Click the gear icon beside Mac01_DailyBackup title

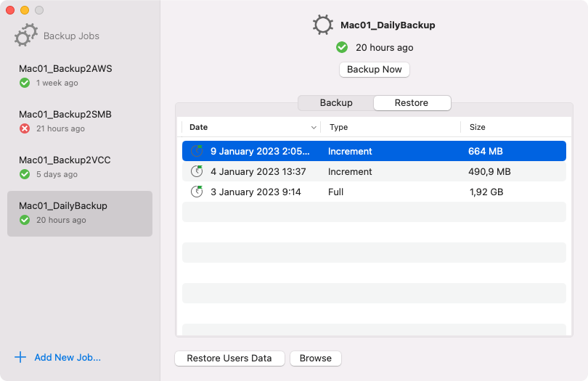[x=323, y=25]
